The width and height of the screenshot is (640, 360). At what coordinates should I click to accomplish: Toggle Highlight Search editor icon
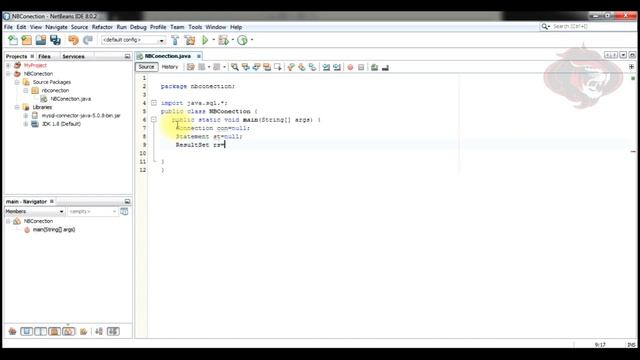point(267,67)
